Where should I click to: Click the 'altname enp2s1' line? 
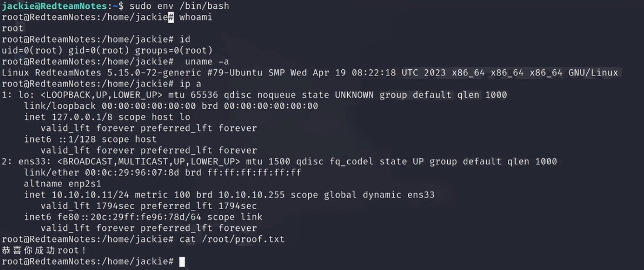[x=63, y=184]
